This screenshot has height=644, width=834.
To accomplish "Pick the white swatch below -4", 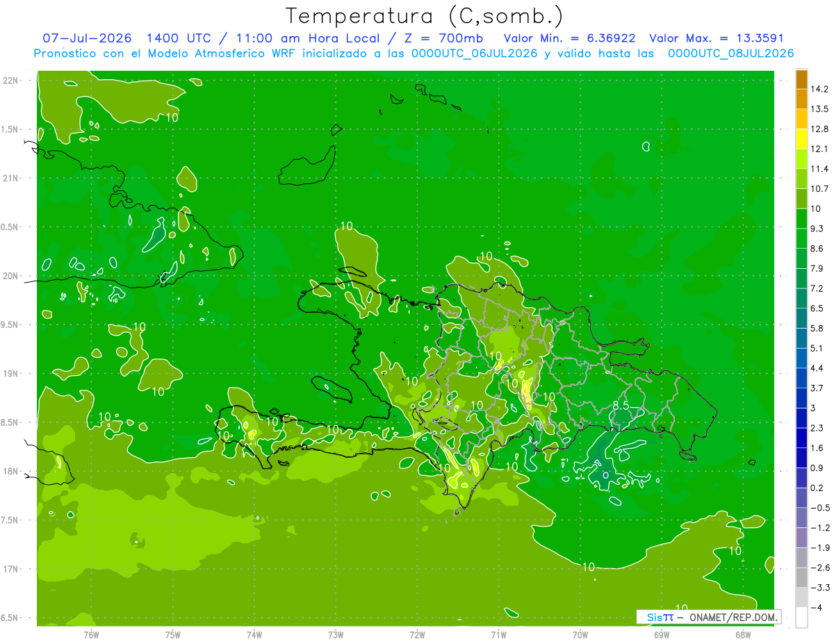I will [801, 618].
